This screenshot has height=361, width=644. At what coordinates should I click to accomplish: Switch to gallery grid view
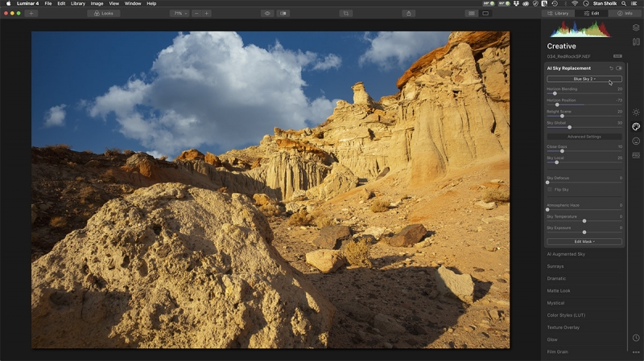pos(472,13)
